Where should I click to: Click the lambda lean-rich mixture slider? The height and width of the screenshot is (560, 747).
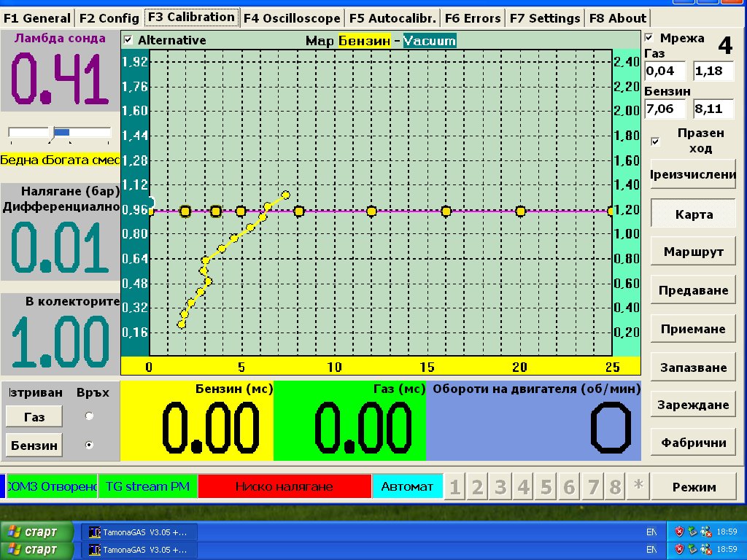(x=60, y=132)
